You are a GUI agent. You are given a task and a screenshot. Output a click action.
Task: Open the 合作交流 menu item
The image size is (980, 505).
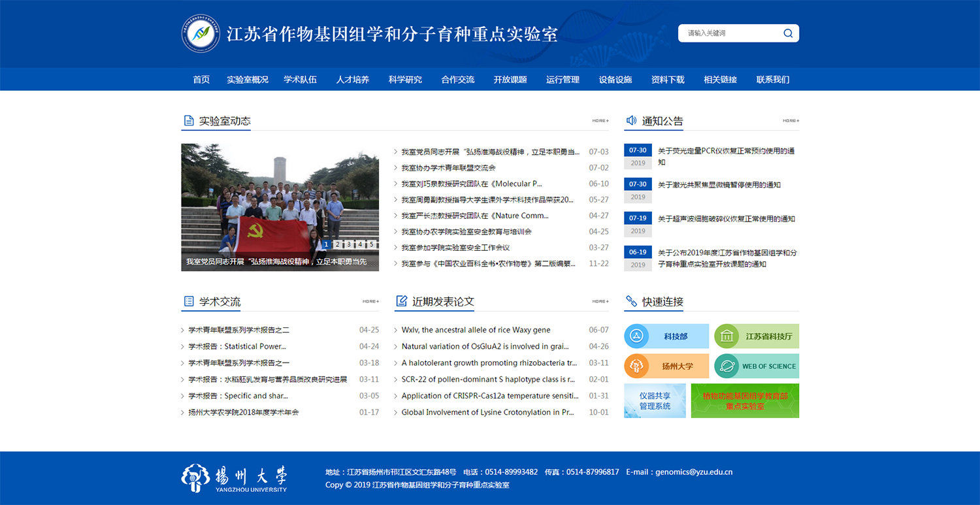pyautogui.click(x=458, y=80)
